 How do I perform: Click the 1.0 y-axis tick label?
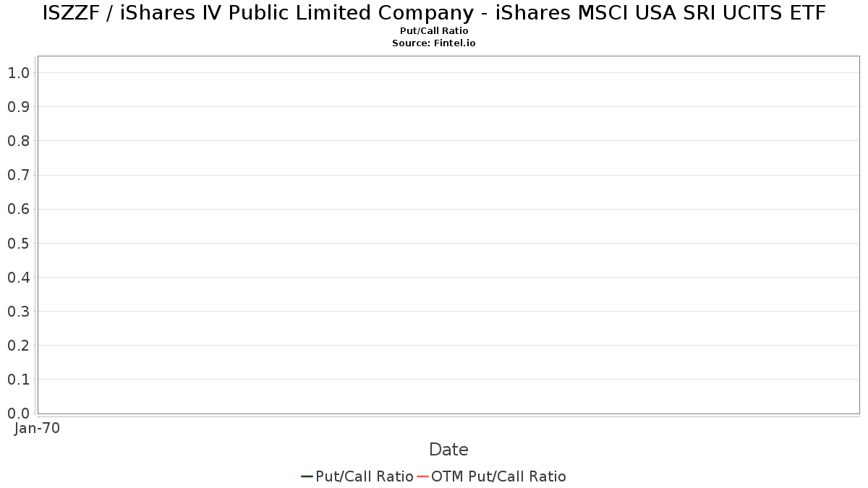pyautogui.click(x=18, y=73)
